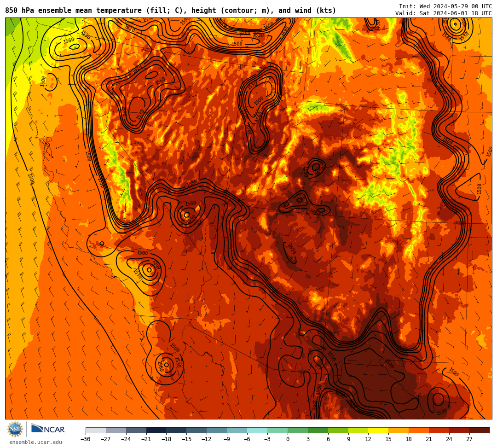Click the colorbar swatch between -9 and -6
The height and width of the screenshot is (448, 497).
click(237, 430)
